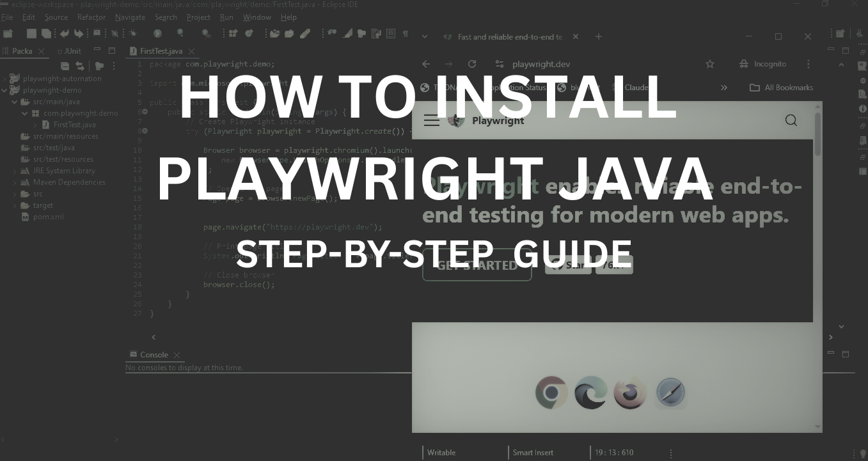The width and height of the screenshot is (868, 461).
Task: Click pom.xml in the Package Explorer
Action: coord(49,217)
